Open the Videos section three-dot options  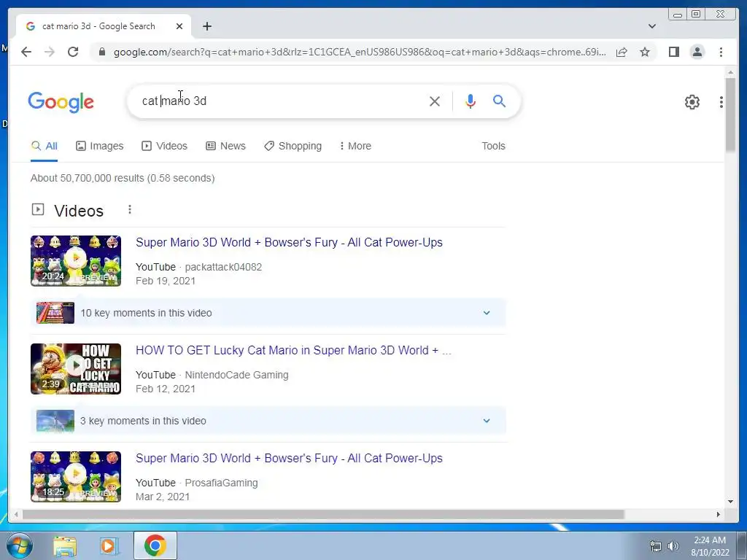[x=130, y=209]
